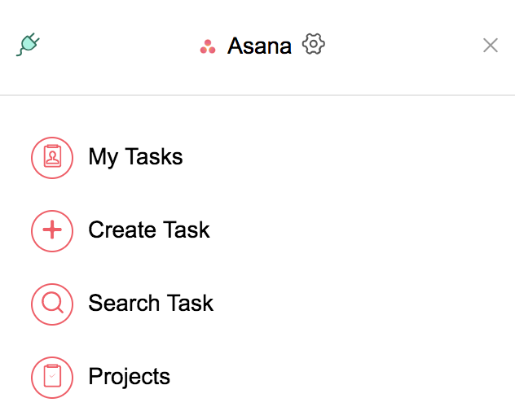The width and height of the screenshot is (515, 420).
Task: Go to the Projects menu label
Action: click(129, 377)
